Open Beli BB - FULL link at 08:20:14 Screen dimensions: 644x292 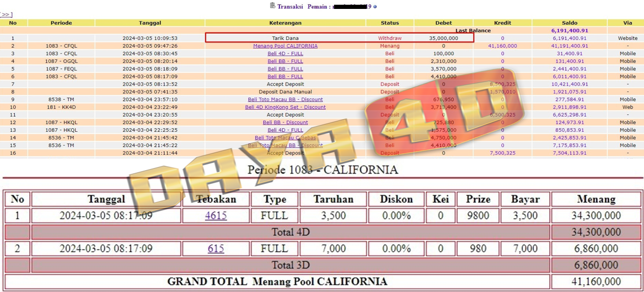pos(285,61)
